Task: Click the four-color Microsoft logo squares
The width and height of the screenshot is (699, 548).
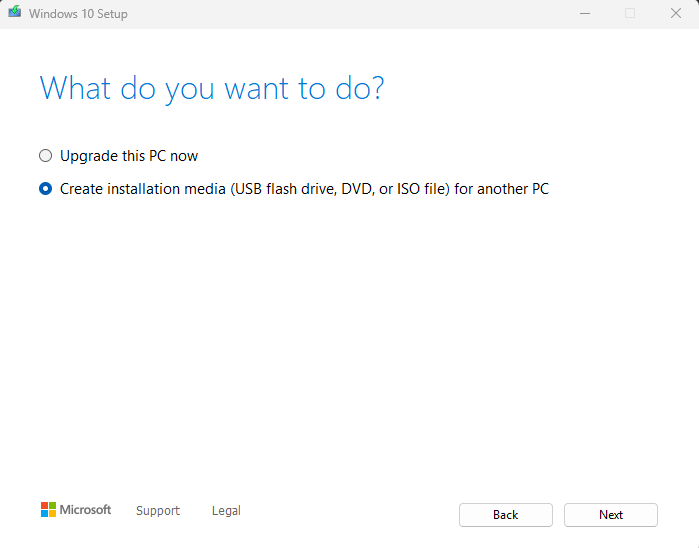Action: 48,510
